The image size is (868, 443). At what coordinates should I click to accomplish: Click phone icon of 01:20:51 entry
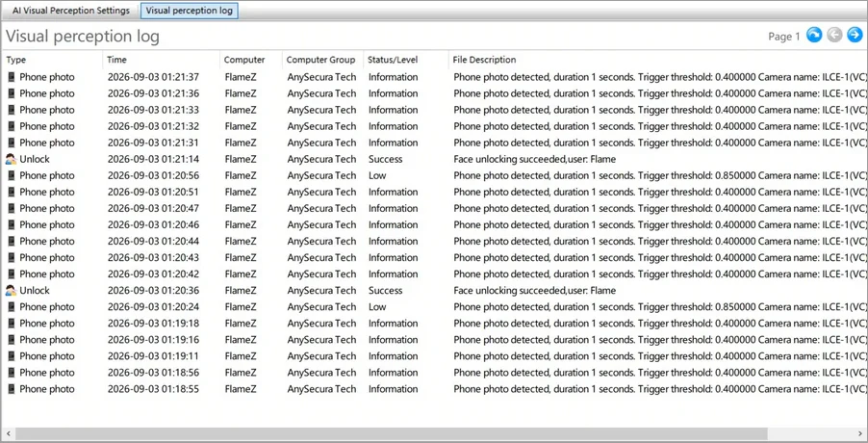click(12, 193)
